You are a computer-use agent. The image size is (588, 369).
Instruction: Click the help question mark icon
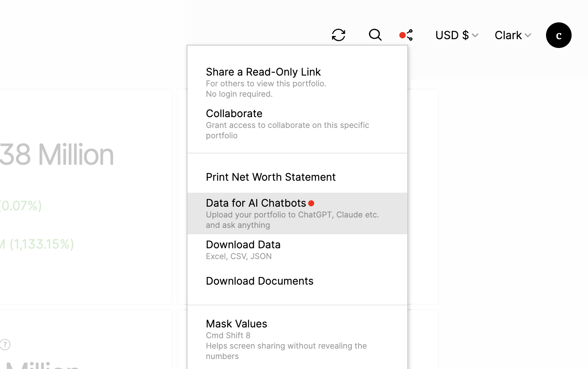coord(6,345)
